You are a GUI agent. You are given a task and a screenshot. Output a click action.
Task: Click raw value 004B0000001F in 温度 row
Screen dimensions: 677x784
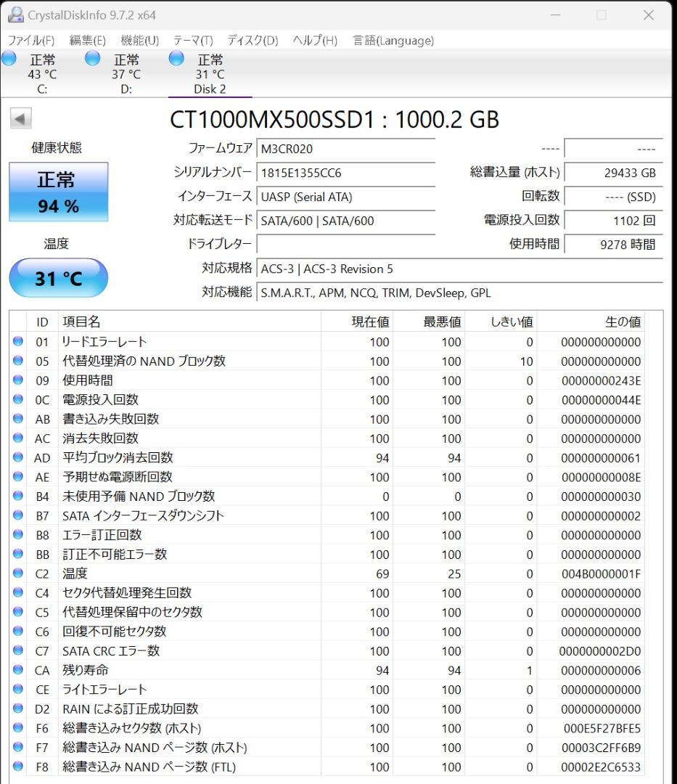tap(601, 574)
